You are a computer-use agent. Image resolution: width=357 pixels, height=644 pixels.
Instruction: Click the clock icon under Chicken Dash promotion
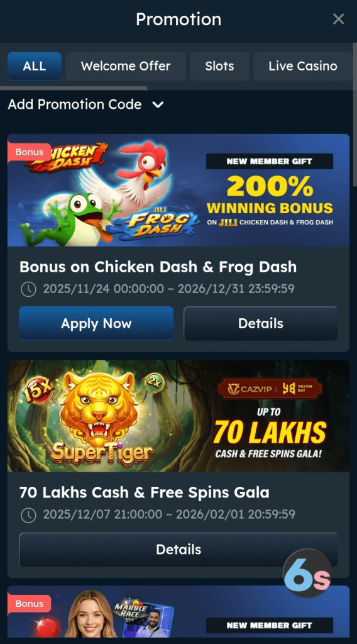point(28,289)
